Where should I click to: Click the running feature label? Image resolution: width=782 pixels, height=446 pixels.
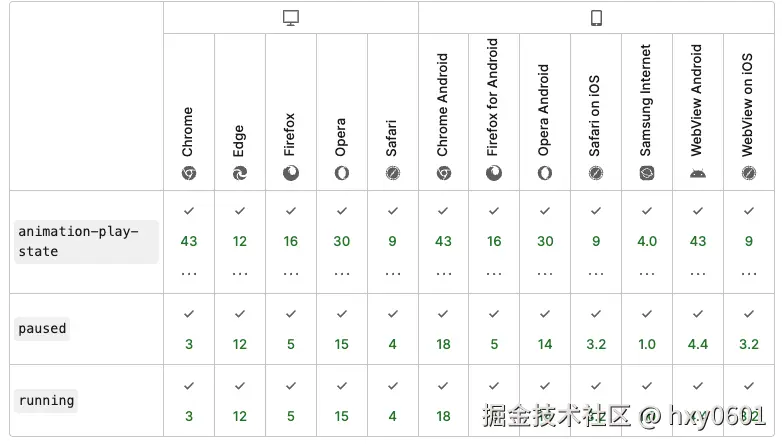click(46, 400)
